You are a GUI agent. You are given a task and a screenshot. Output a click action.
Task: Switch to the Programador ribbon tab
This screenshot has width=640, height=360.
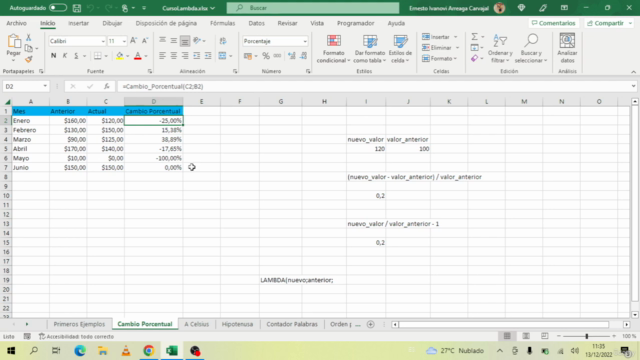click(356, 23)
